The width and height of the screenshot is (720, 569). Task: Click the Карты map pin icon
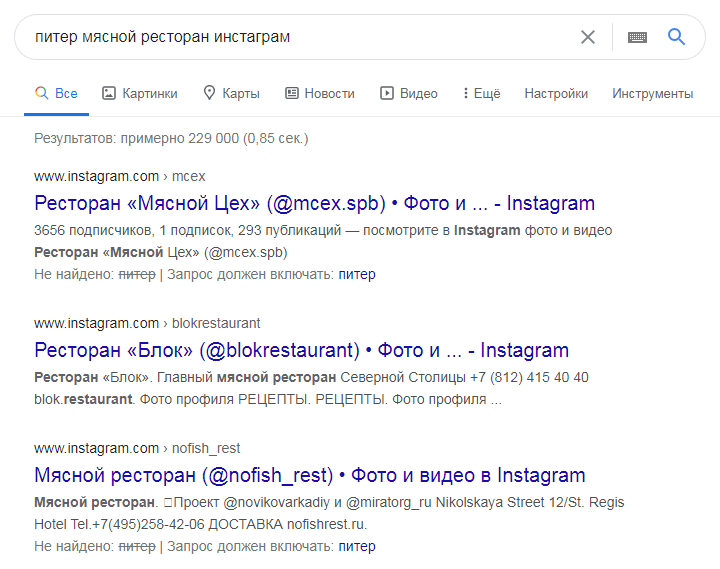pyautogui.click(x=209, y=93)
